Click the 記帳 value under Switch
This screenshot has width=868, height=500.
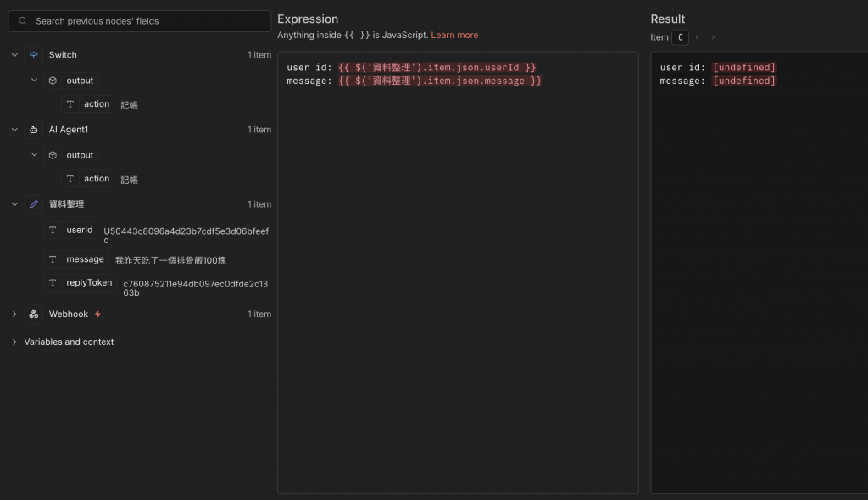click(x=129, y=105)
